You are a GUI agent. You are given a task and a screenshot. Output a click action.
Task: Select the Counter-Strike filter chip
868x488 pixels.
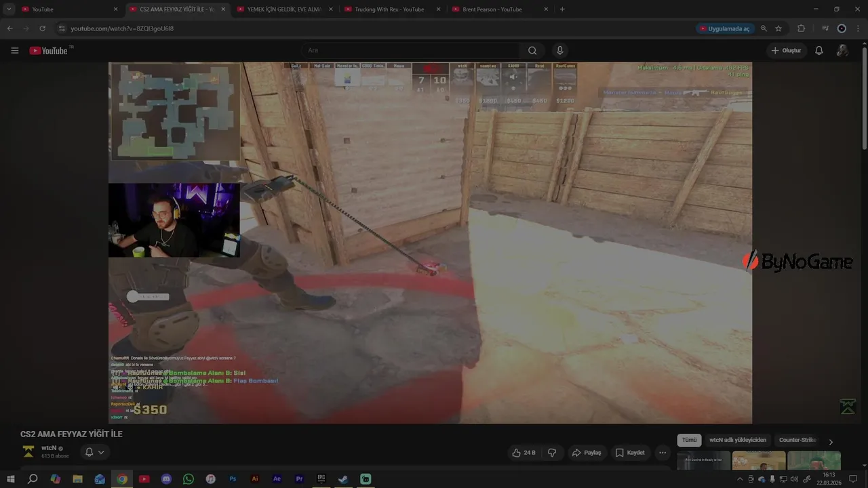pos(797,440)
